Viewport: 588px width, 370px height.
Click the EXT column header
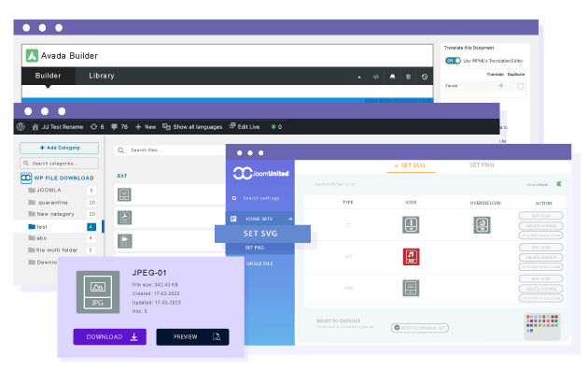(x=122, y=176)
